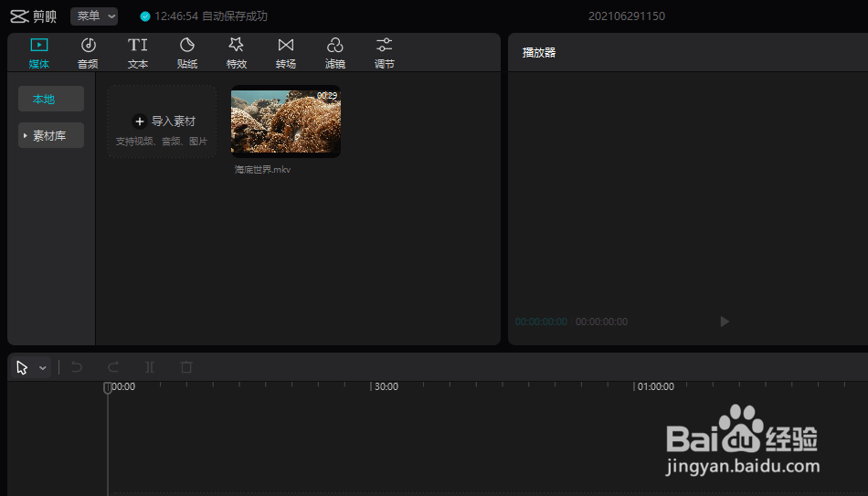Click the 海底世界.mkv file name
This screenshot has width=868, height=496.
coord(262,169)
